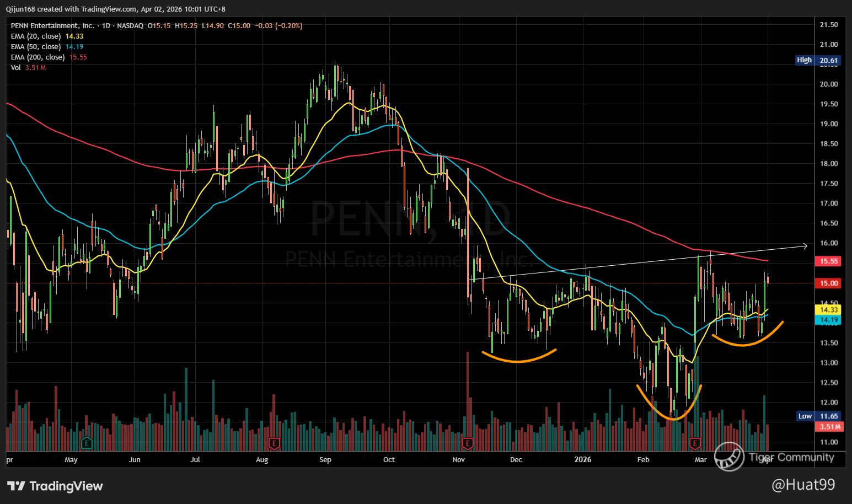
Task: Click the Aug label on the time axis
Action: tap(262, 460)
